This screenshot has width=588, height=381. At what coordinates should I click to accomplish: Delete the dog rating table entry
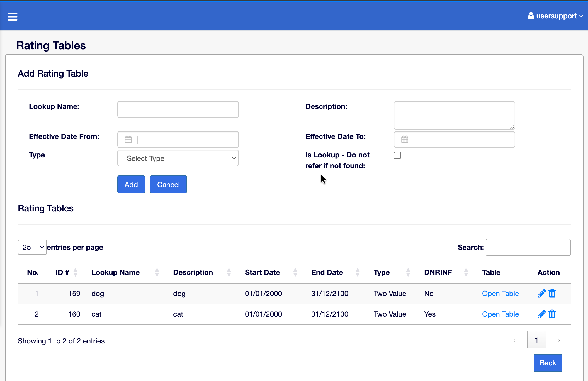coord(552,293)
